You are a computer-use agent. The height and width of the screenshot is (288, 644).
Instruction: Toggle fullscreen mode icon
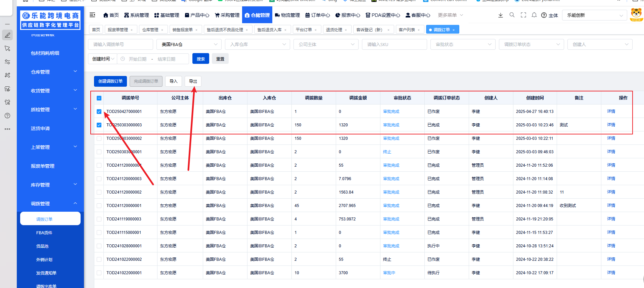point(523,15)
